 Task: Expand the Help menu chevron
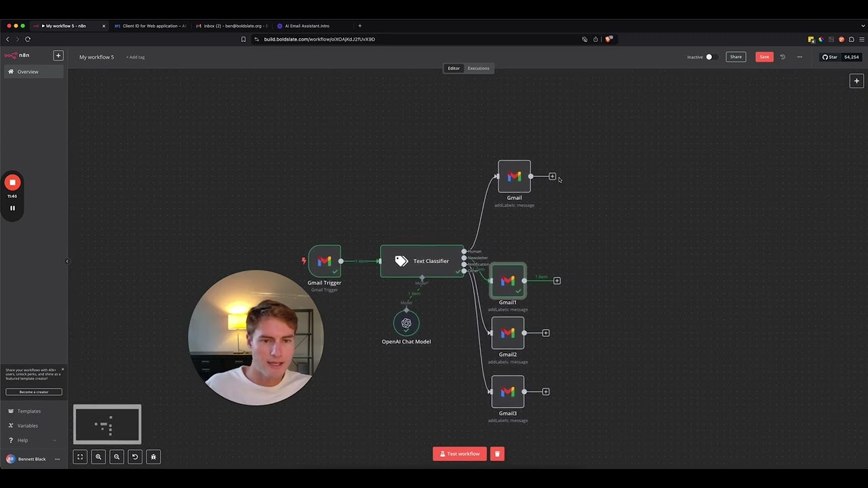click(x=54, y=441)
